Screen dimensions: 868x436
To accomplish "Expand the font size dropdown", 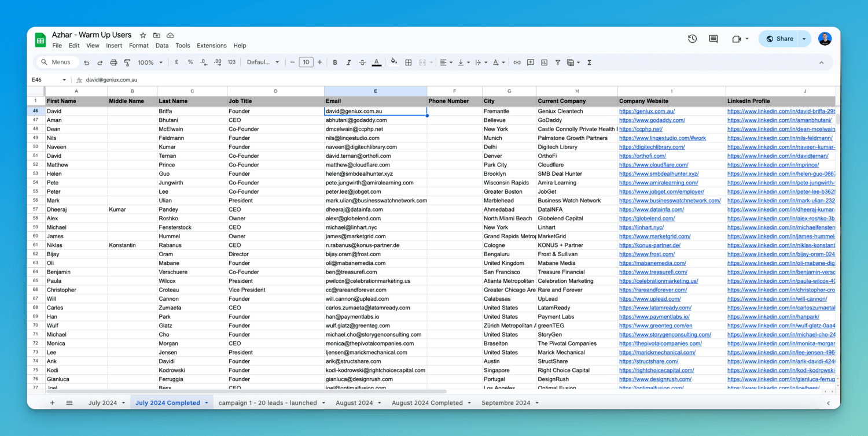I will pos(306,62).
